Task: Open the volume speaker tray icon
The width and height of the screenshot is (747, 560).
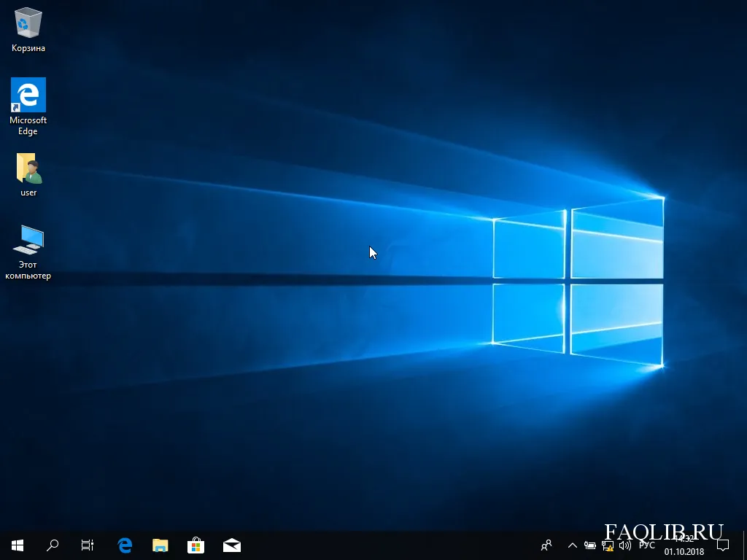Action: [x=625, y=545]
